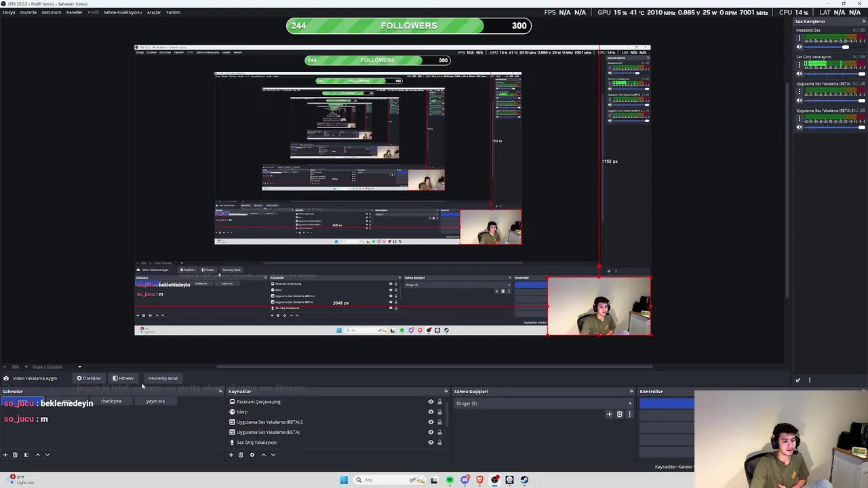Remove selected scene with trash icon
Viewport: 868px width, 488px height.
tap(15, 455)
